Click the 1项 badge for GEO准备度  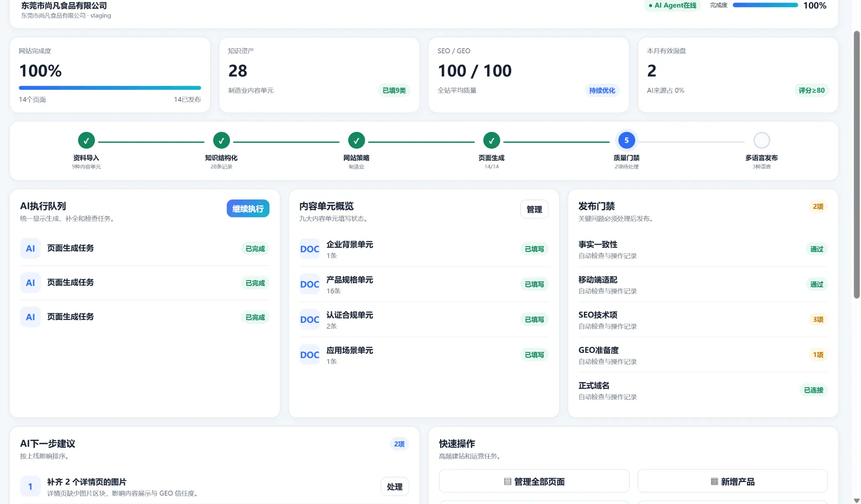click(x=818, y=355)
